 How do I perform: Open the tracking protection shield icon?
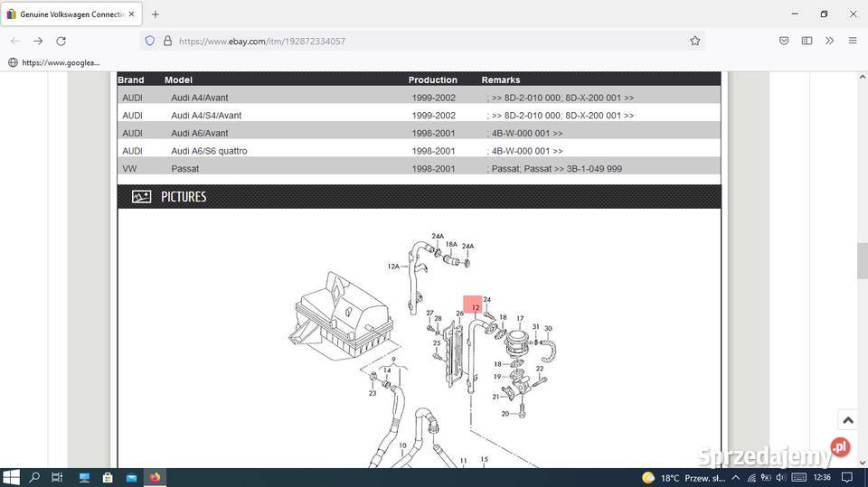149,41
